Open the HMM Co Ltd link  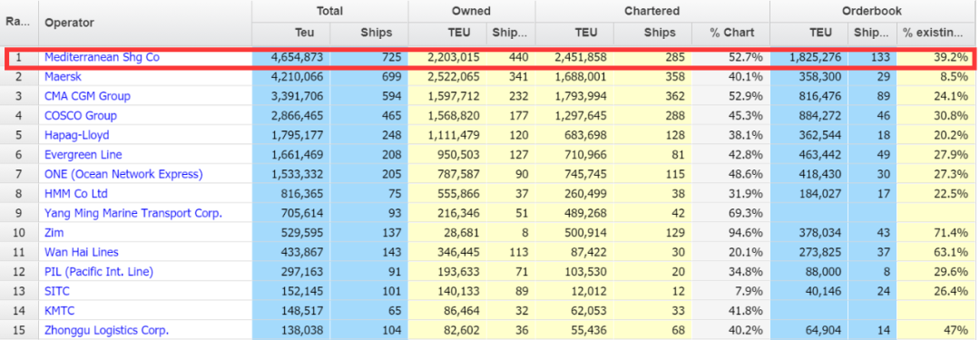[76, 194]
